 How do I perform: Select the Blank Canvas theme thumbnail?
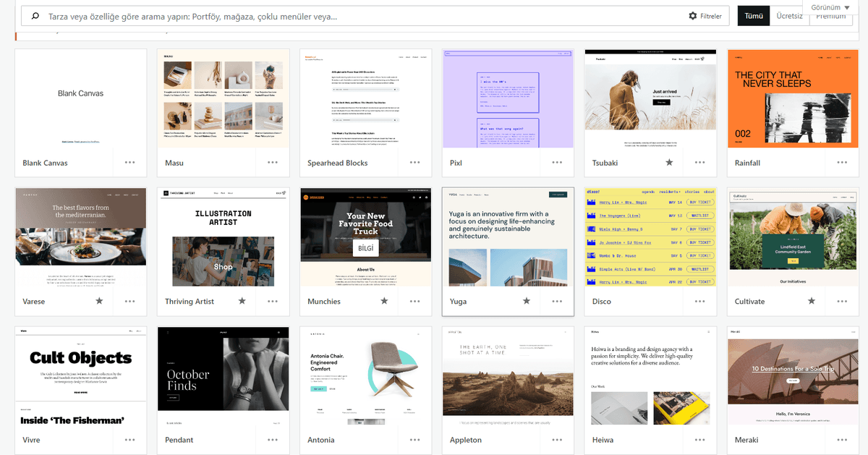pyautogui.click(x=80, y=98)
